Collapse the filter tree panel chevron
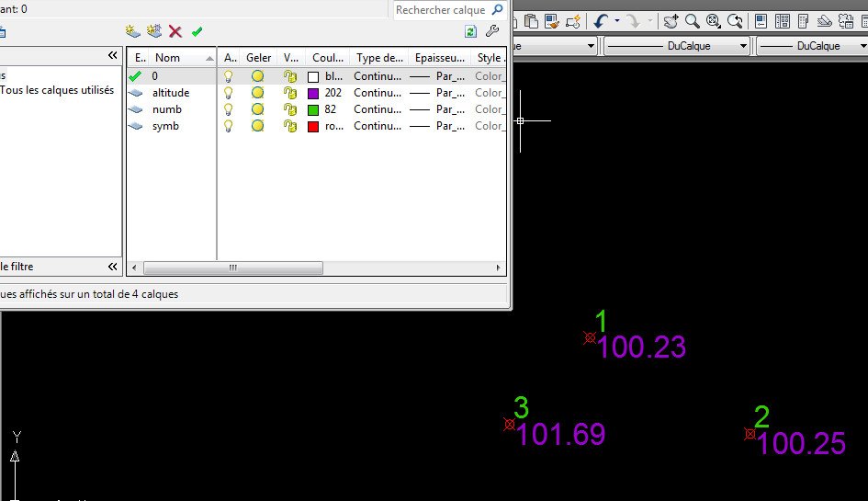 (112, 55)
